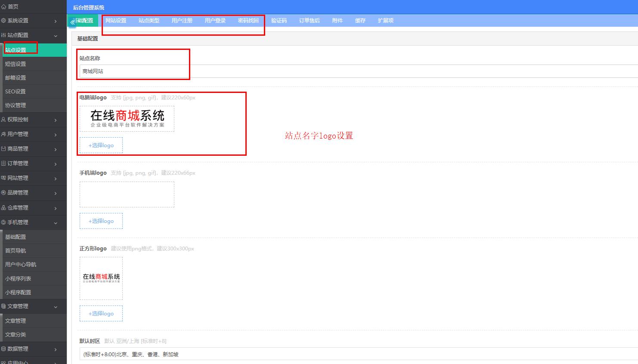The width and height of the screenshot is (638, 364).
Task: Open 短信设置 in the sidebar
Action: pyautogui.click(x=34, y=64)
